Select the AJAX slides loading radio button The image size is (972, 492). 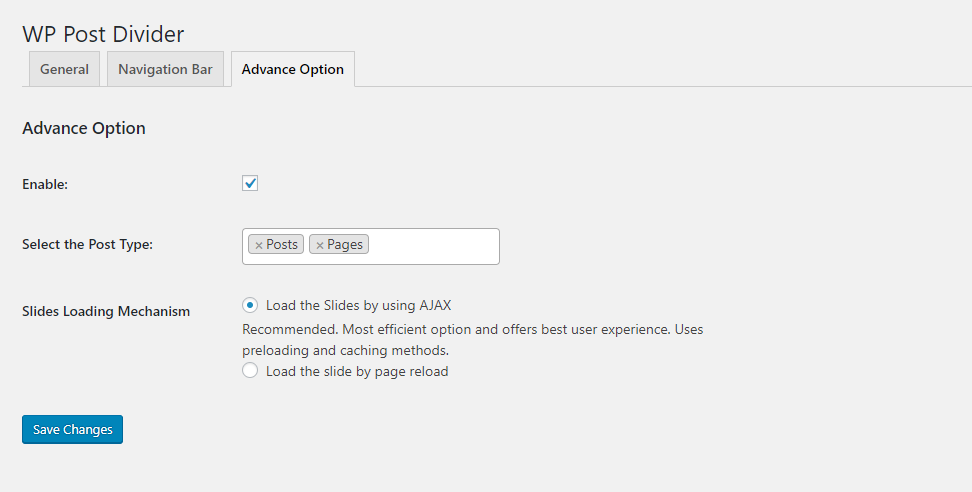(x=250, y=305)
